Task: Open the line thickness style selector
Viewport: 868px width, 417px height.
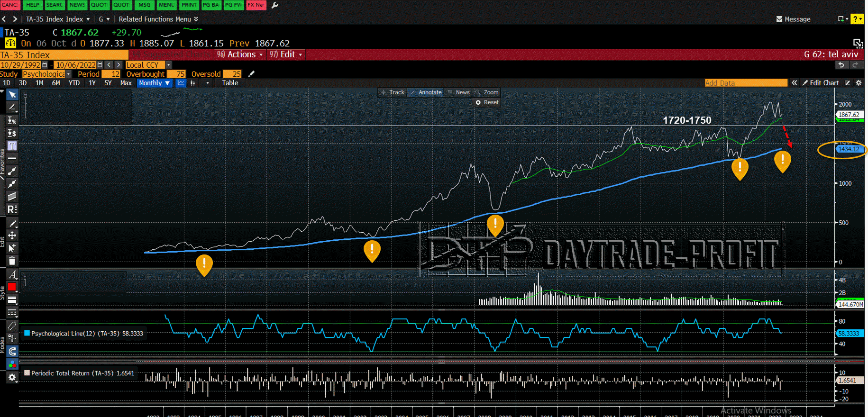Action: pos(12,299)
